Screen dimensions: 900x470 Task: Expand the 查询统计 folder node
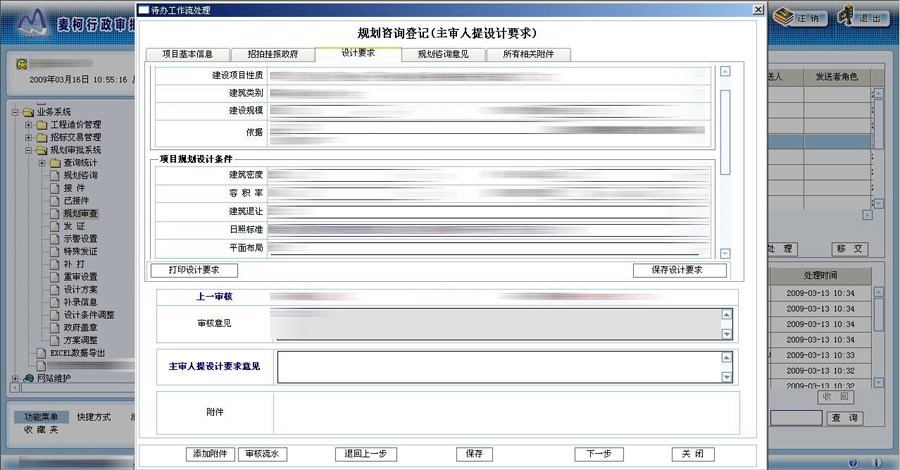(42, 163)
